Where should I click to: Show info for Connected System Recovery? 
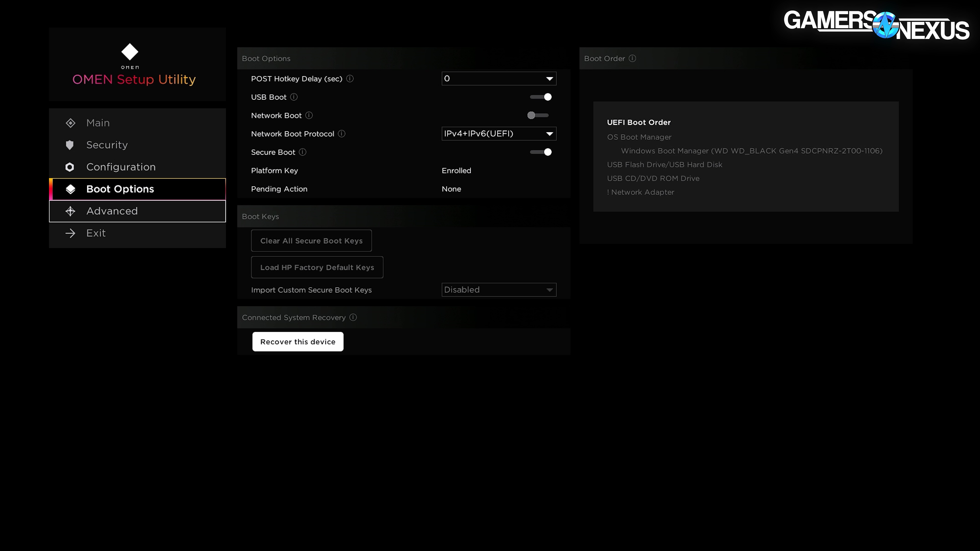coord(353,317)
